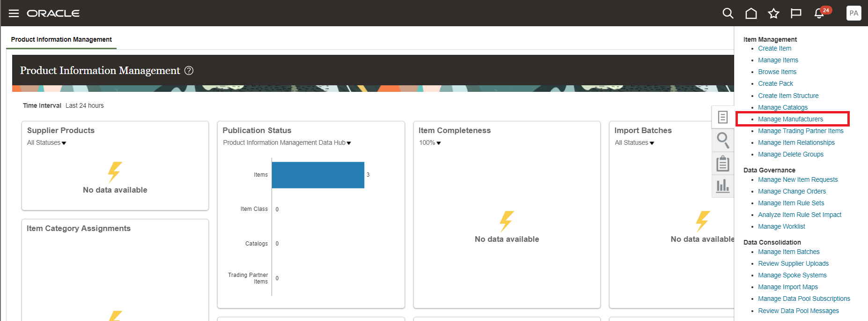Screen dimensions: 868x321
Task: Click the Data Governance section heading
Action: (769, 170)
